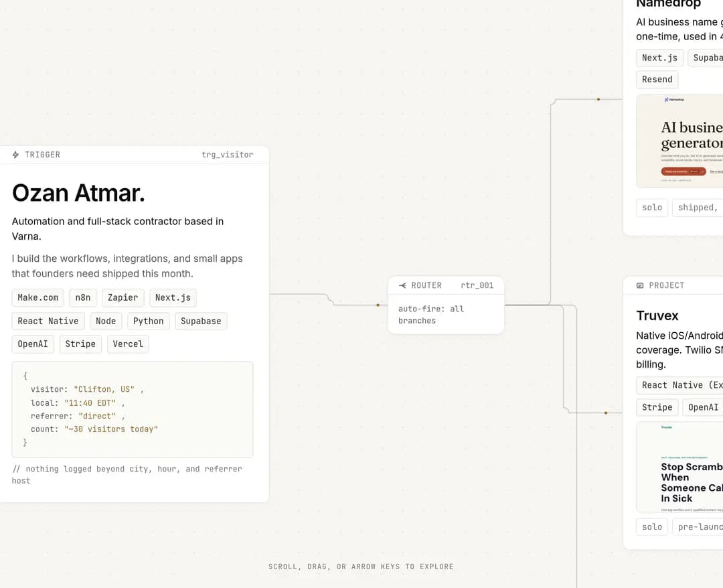Click the connector dot entering the Router node
The image size is (723, 588).
click(378, 305)
